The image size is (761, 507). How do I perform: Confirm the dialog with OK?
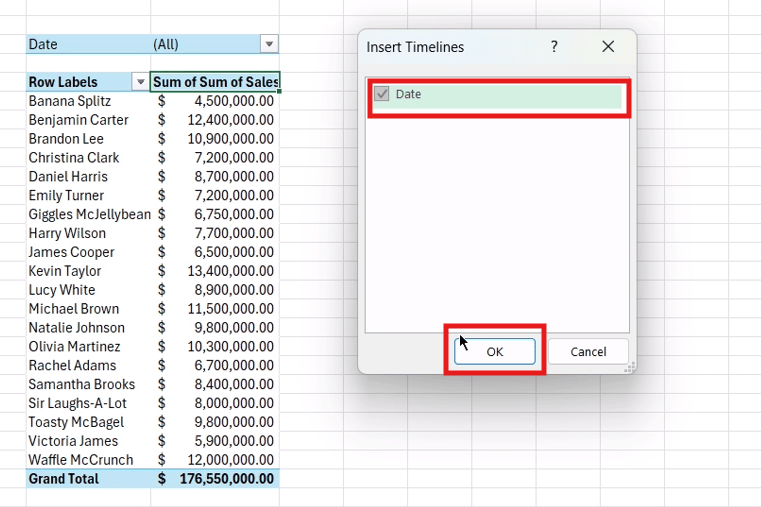495,351
